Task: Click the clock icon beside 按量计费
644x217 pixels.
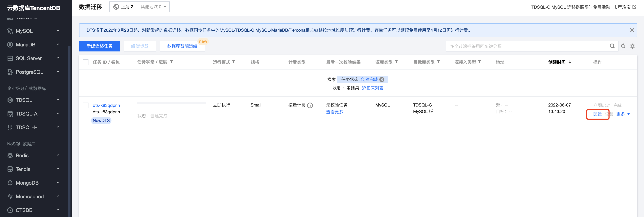Action: click(x=310, y=105)
